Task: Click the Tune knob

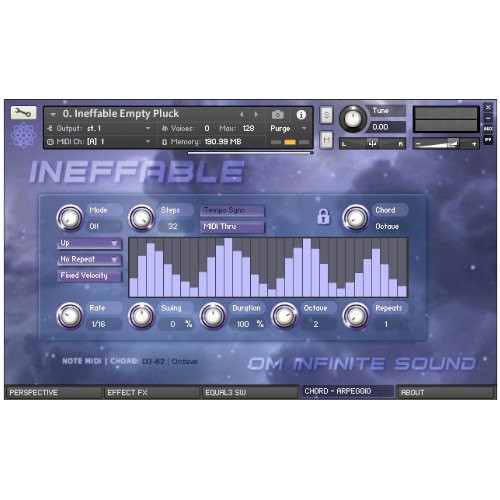Action: tap(352, 119)
